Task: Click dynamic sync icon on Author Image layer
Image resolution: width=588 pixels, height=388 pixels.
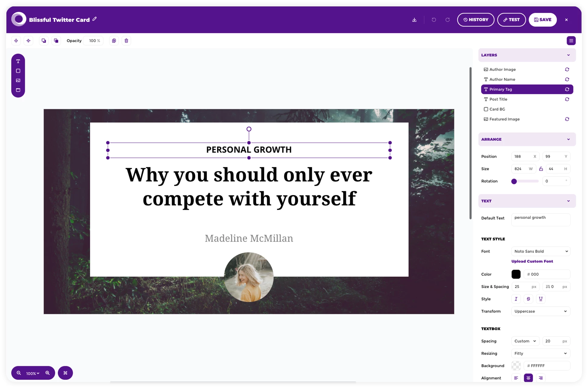Action: pyautogui.click(x=567, y=69)
